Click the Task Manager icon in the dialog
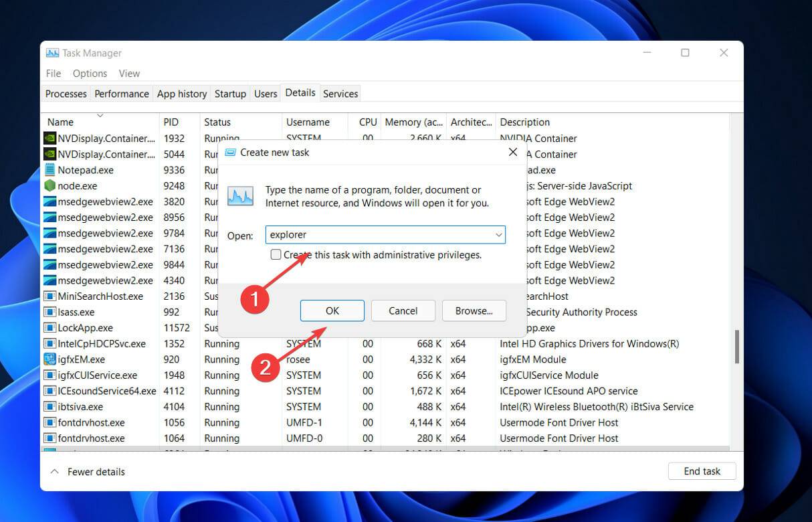812x522 pixels. (x=240, y=196)
